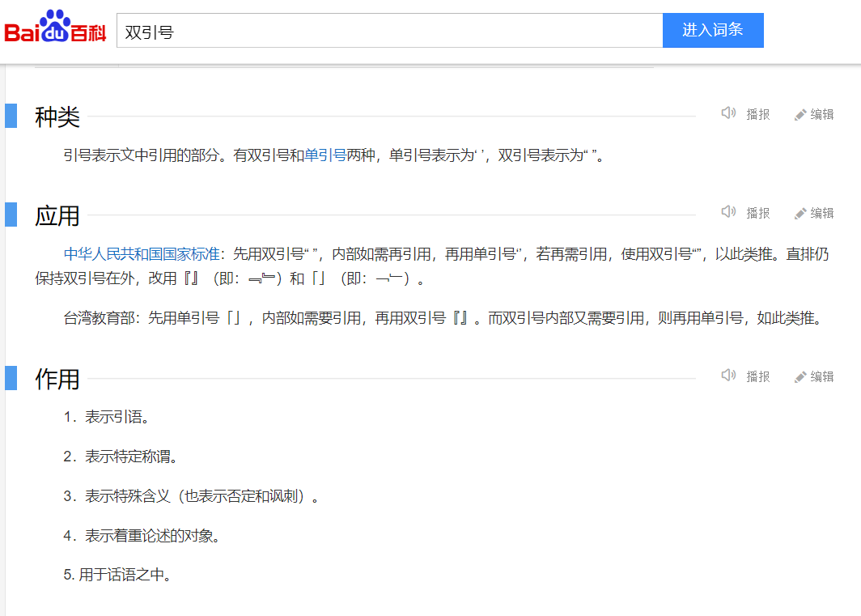Click the 种类 section heading

[57, 117]
